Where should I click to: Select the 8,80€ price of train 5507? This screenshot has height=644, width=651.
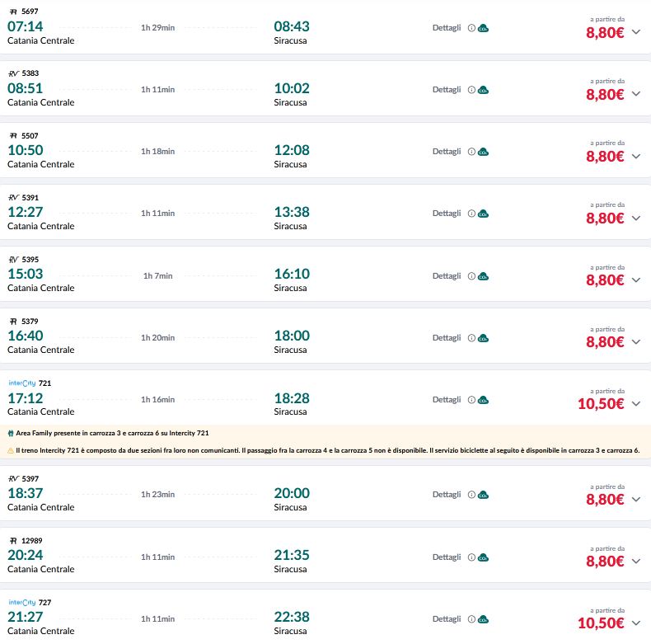coord(605,157)
